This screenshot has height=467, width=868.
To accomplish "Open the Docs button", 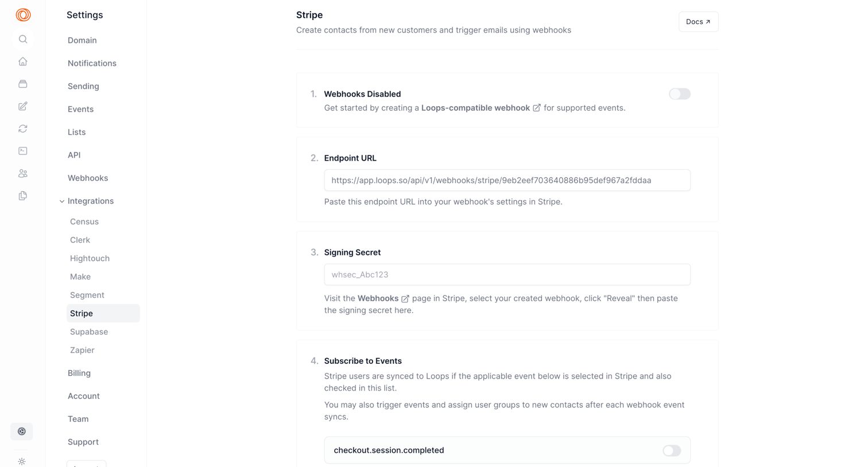I will [698, 22].
